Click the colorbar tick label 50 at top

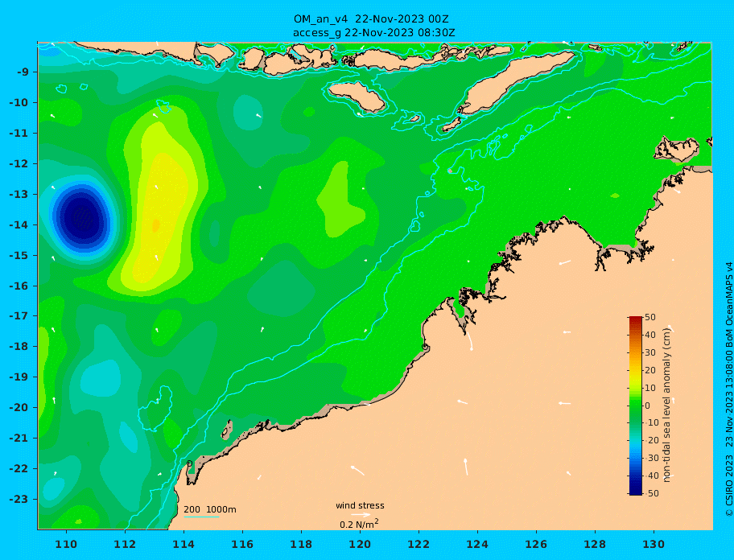[650, 318]
